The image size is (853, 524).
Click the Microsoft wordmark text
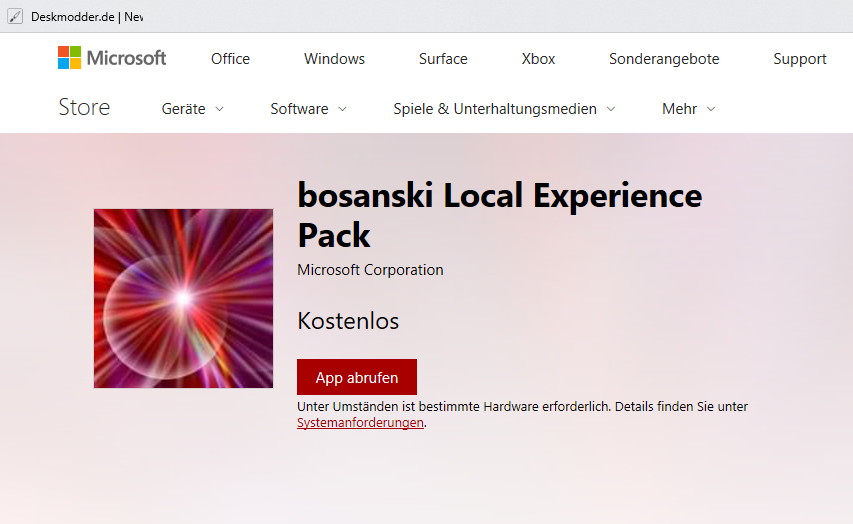(x=126, y=58)
